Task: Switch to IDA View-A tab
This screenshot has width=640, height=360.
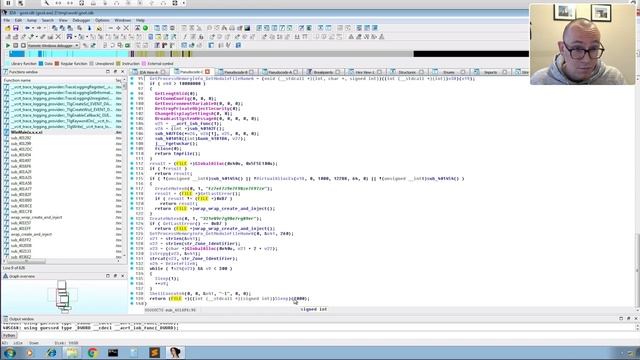Action: [x=148, y=72]
